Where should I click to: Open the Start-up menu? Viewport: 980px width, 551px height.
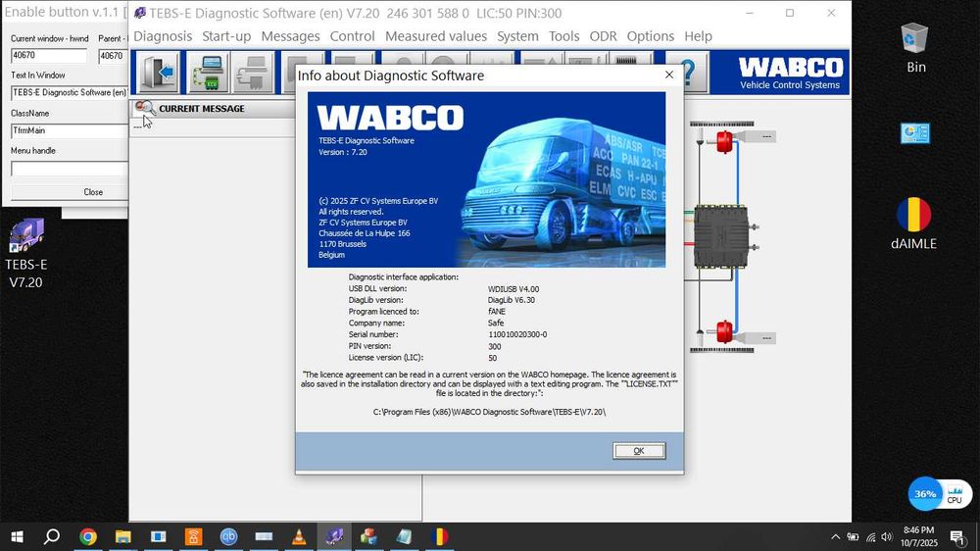(226, 36)
